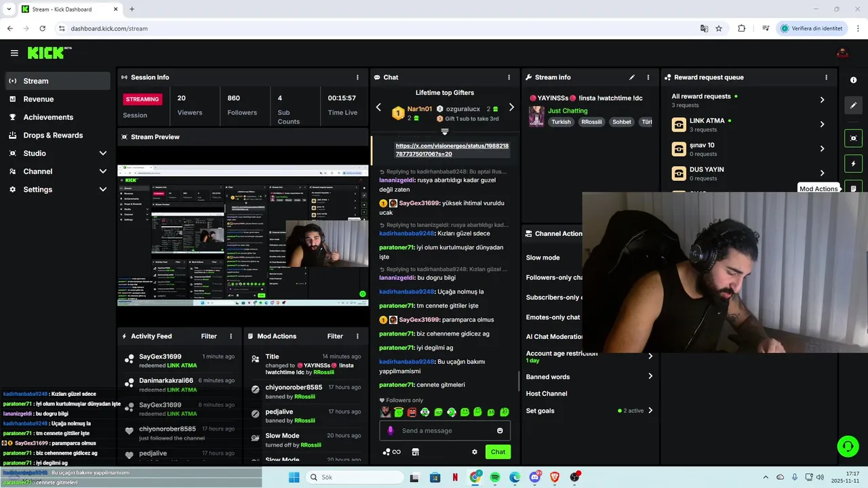Open Mod Actions panel three-dot menu
The image size is (868, 488).
tap(357, 336)
